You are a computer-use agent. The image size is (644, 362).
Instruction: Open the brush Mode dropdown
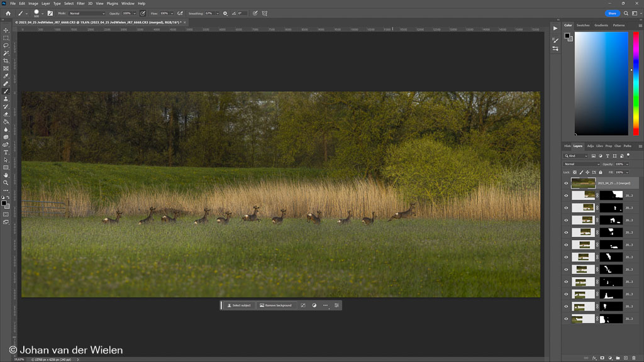point(87,13)
